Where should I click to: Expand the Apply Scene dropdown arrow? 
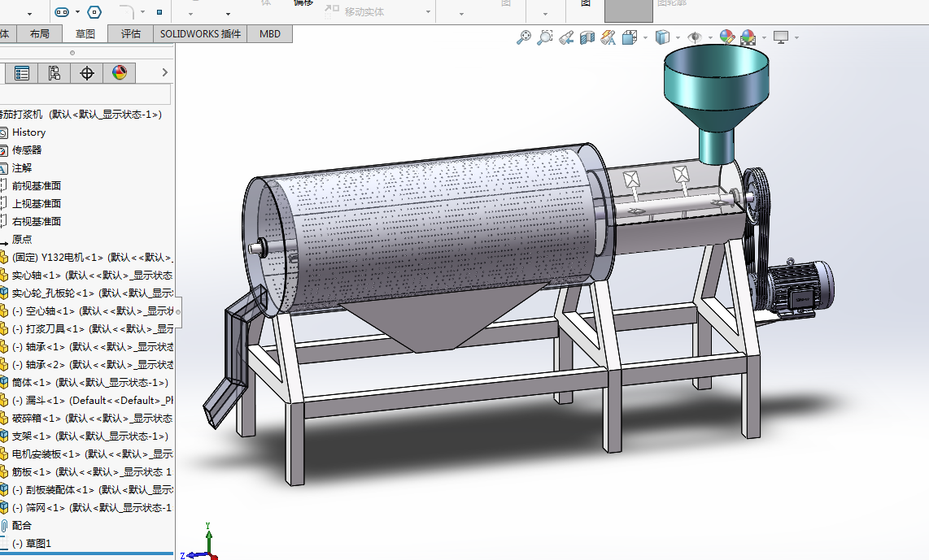[x=765, y=38]
